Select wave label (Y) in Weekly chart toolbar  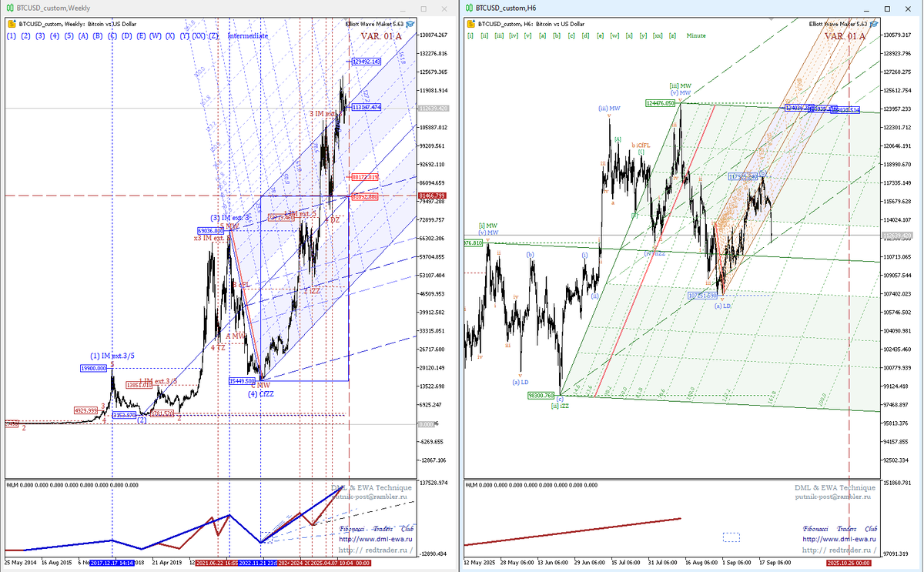(185, 35)
